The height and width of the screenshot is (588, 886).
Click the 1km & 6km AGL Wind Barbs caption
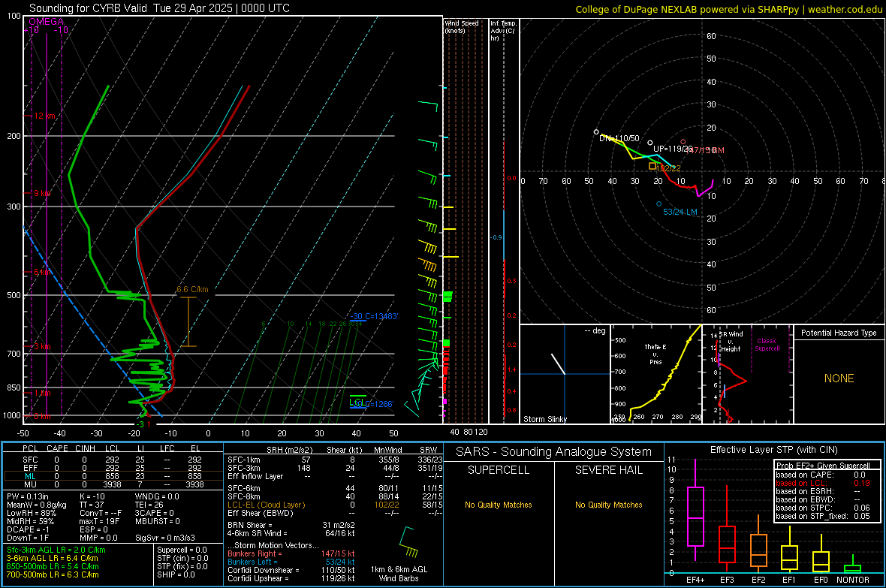coord(399,574)
